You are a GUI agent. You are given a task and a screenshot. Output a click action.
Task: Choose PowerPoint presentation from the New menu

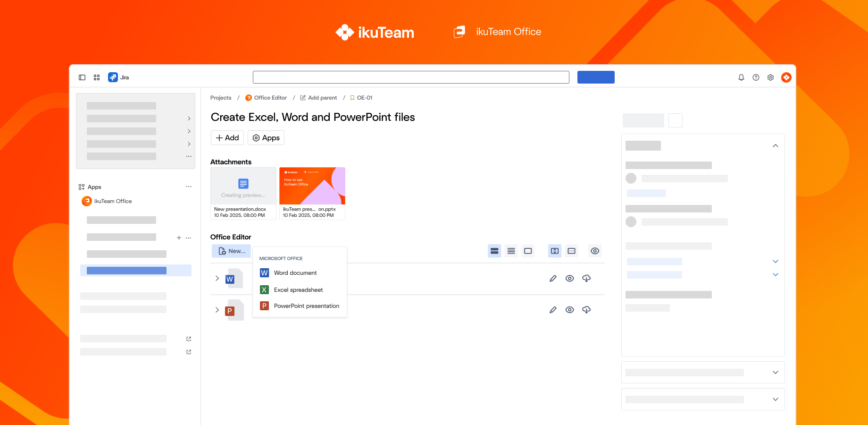tap(306, 306)
